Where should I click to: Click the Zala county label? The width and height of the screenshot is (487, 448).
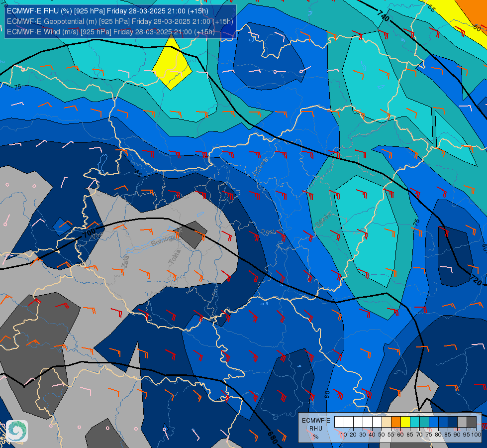[x=125, y=261]
